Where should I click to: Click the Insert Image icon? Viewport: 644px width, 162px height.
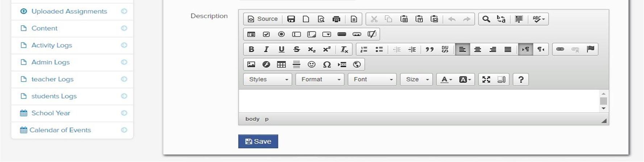tap(251, 65)
